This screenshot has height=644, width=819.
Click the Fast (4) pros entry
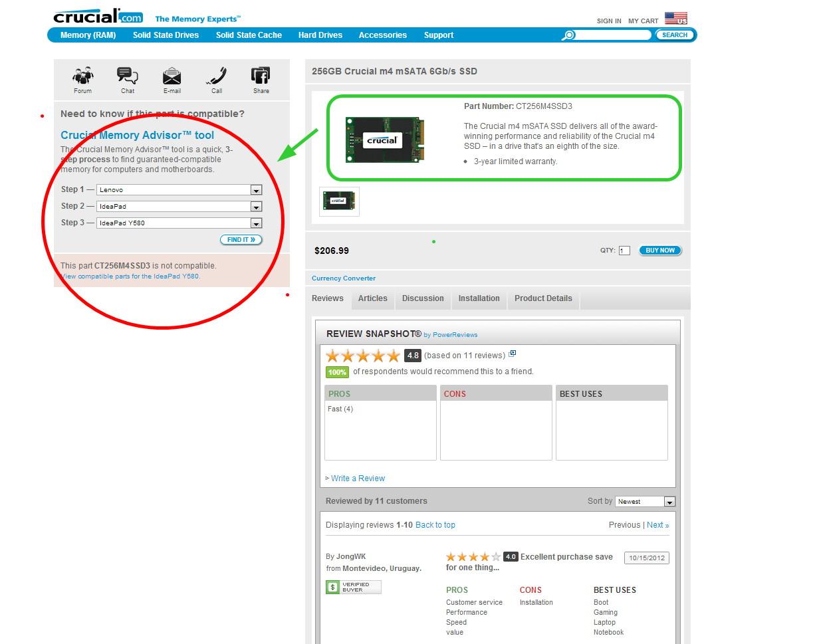coord(340,409)
